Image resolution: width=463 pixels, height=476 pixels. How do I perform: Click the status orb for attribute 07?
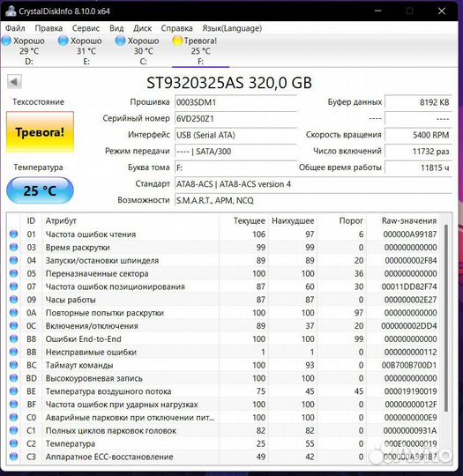point(14,286)
